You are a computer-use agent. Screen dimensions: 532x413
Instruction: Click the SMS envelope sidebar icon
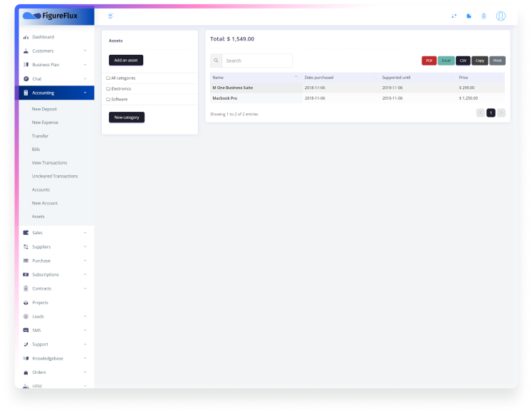pos(26,330)
